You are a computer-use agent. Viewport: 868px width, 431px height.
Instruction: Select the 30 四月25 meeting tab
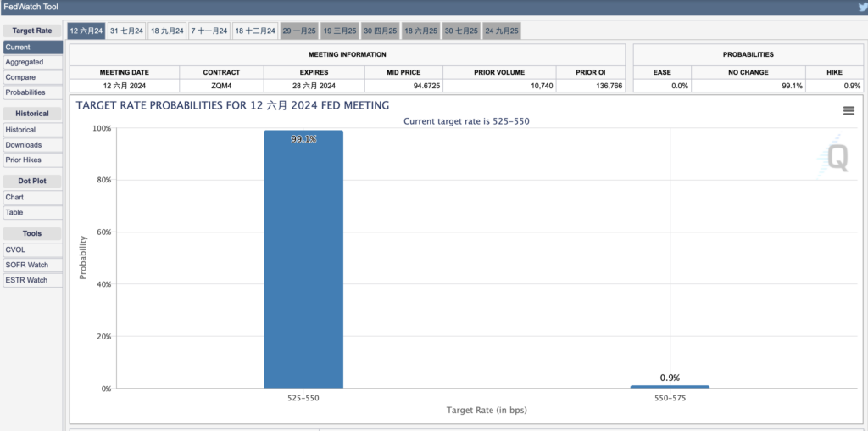pos(381,31)
